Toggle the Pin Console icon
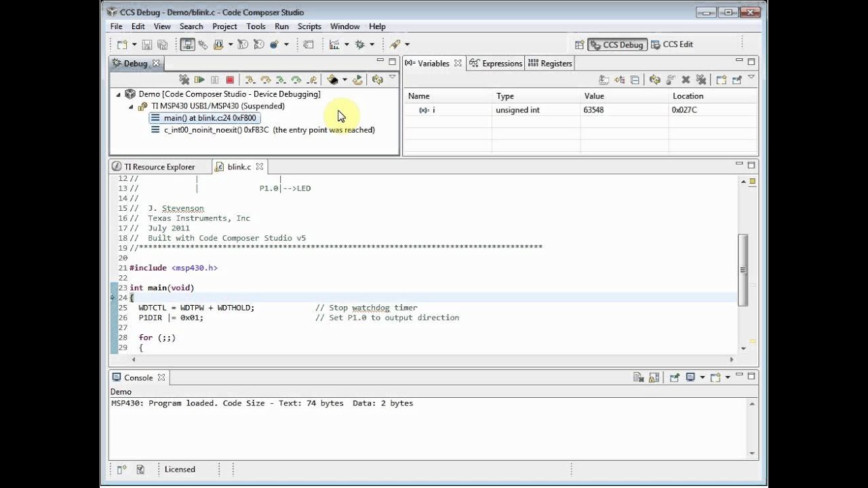Viewport: 868px width, 488px height. click(675, 378)
